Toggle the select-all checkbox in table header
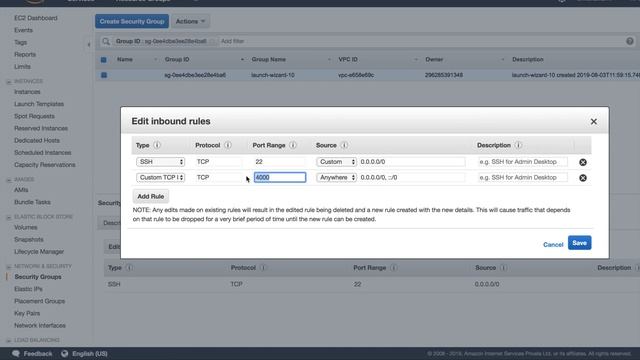Viewport: 640px width, 360px height. pos(104,60)
